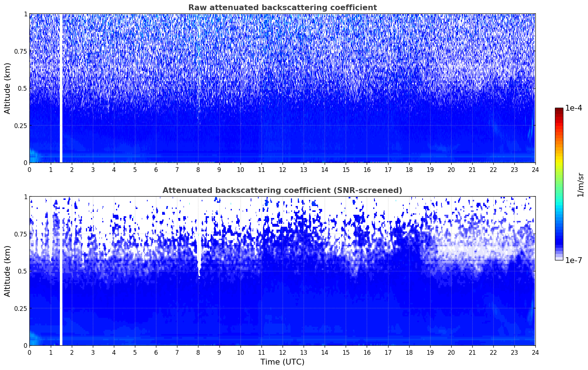The height and width of the screenshot is (370, 588).
Task: Select the '1e-7' colorbar minimum label
Action: coord(573,260)
